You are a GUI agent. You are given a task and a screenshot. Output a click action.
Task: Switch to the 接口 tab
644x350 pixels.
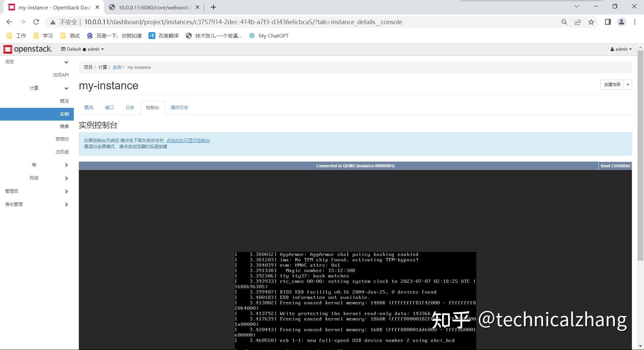click(x=109, y=107)
